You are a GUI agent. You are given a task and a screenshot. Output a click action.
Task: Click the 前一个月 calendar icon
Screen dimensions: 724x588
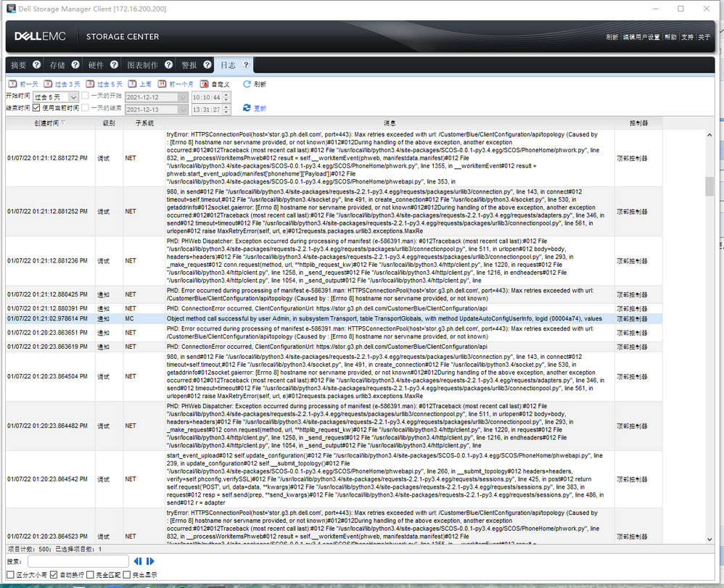[162, 84]
